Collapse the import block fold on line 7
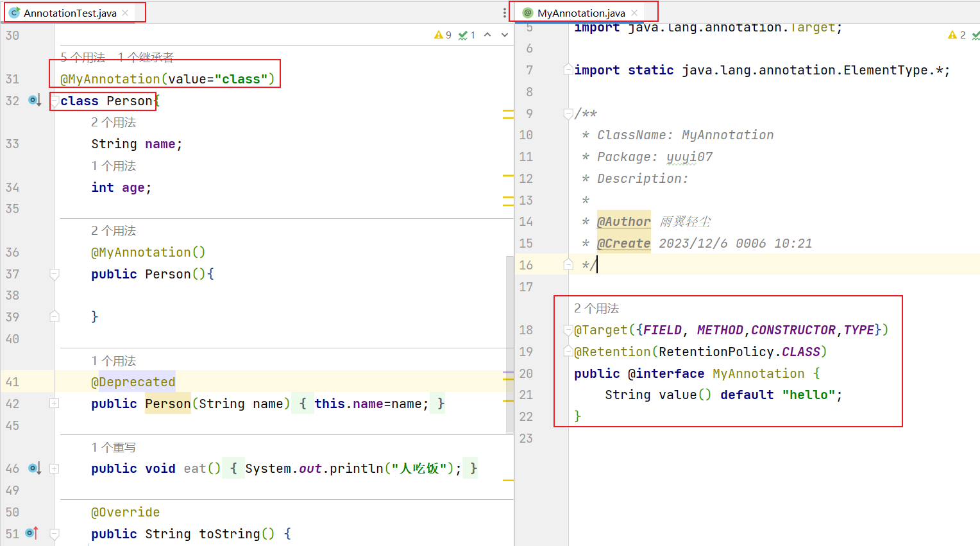The image size is (980, 546). (x=568, y=69)
